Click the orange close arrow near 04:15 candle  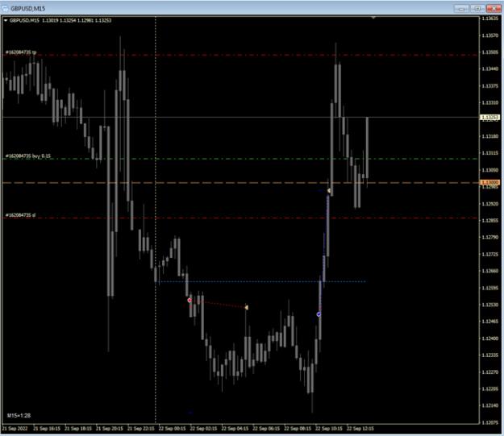click(x=247, y=308)
